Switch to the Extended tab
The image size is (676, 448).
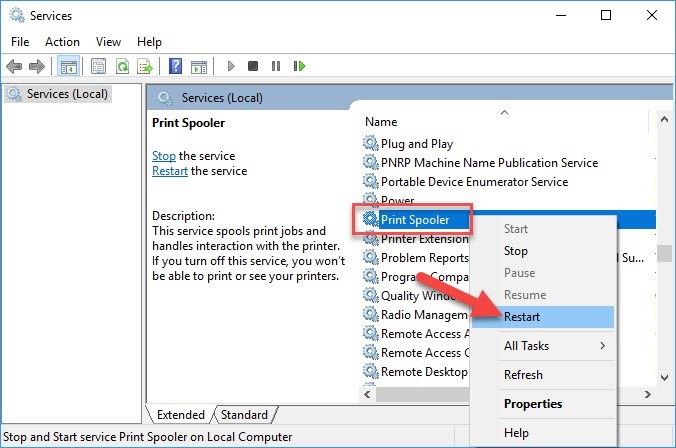pyautogui.click(x=181, y=415)
